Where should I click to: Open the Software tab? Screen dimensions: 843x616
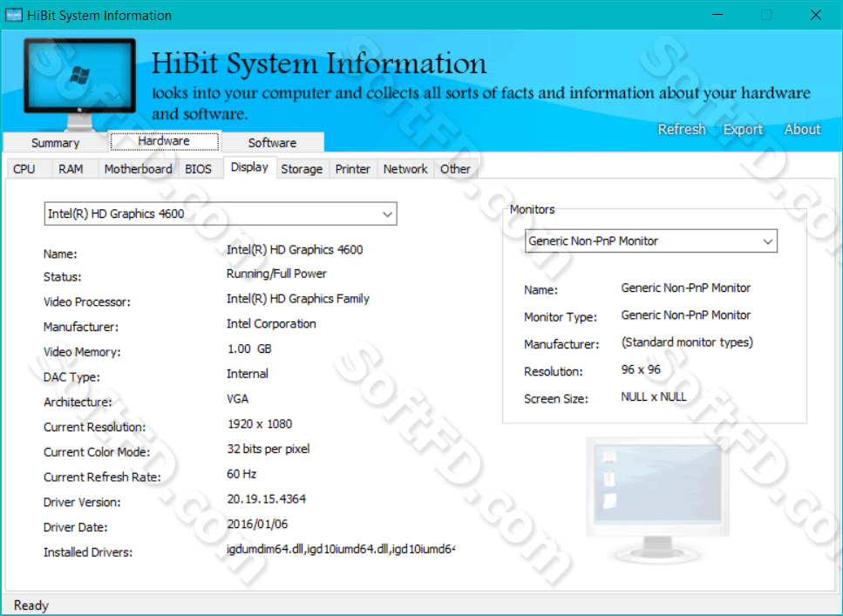coord(273,143)
